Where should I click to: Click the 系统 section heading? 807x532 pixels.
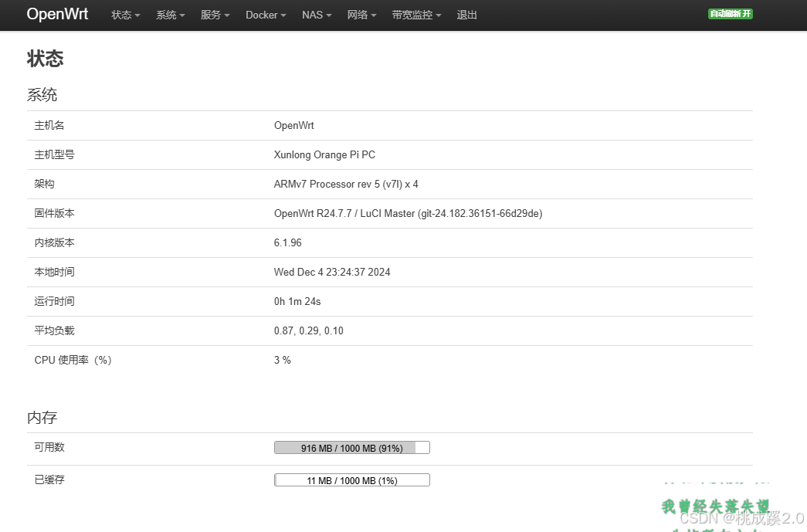42,95
